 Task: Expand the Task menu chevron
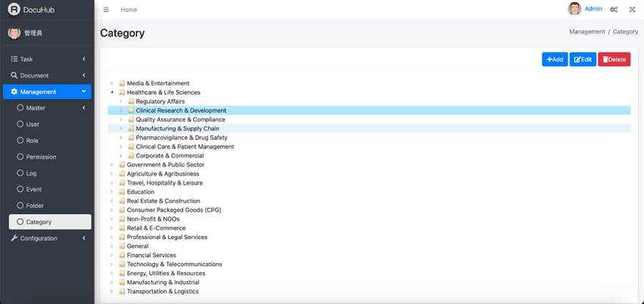tap(84, 59)
